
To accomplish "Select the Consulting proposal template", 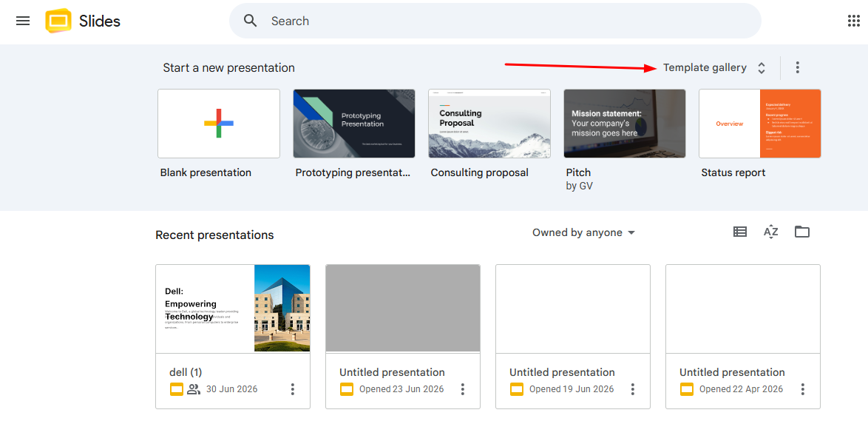I will click(x=489, y=124).
